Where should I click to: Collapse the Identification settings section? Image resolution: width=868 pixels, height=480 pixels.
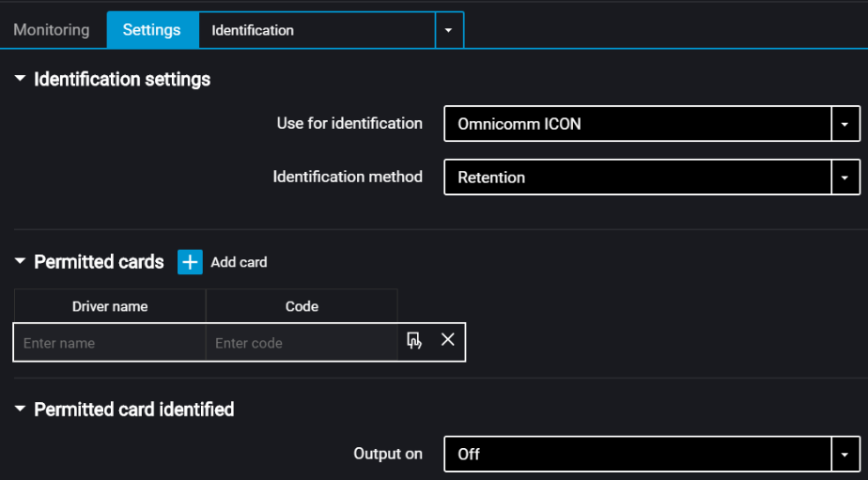coord(20,79)
